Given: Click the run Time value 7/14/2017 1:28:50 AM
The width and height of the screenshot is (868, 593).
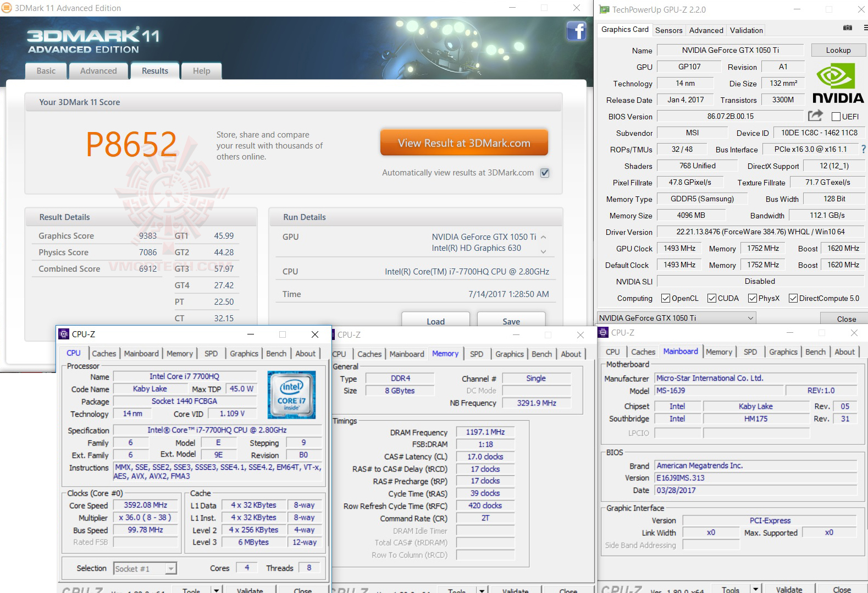Looking at the screenshot, I should (508, 294).
